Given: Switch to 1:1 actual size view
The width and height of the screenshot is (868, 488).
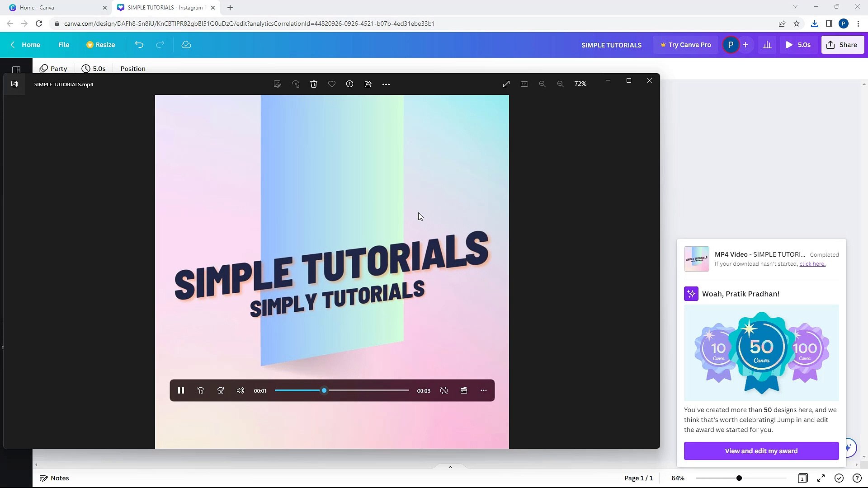Looking at the screenshot, I should coord(524,84).
